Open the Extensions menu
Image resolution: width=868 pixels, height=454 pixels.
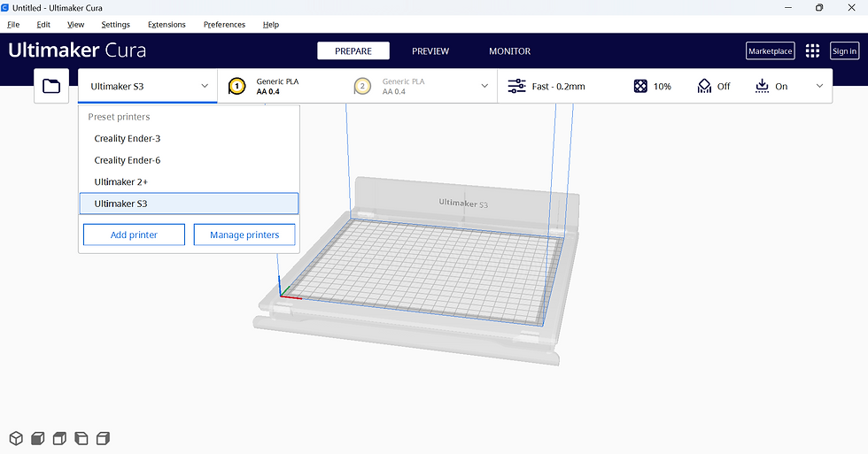click(167, 24)
